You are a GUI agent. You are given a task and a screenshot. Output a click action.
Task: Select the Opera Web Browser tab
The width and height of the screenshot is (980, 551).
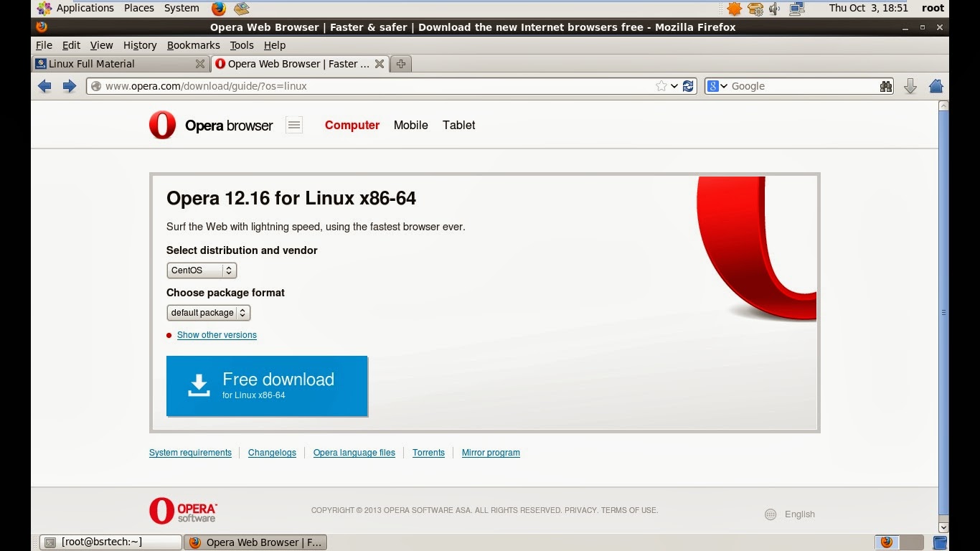pyautogui.click(x=300, y=64)
